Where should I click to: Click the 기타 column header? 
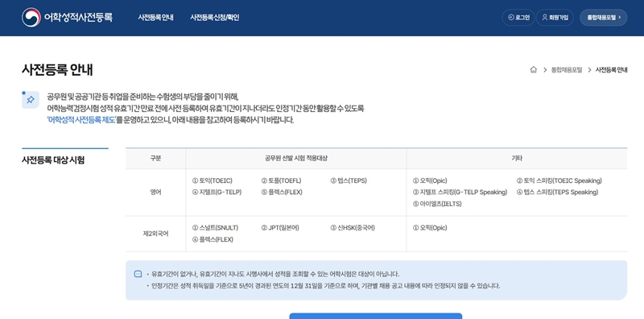(517, 158)
